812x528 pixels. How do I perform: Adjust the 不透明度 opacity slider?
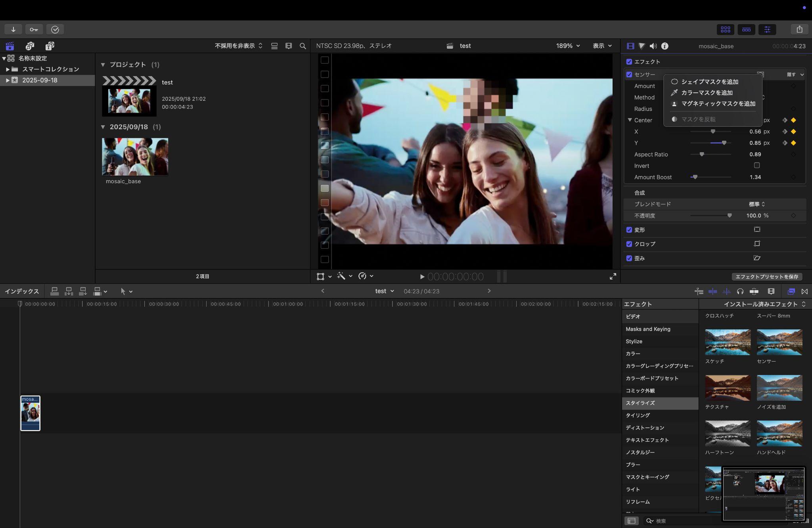(x=729, y=216)
